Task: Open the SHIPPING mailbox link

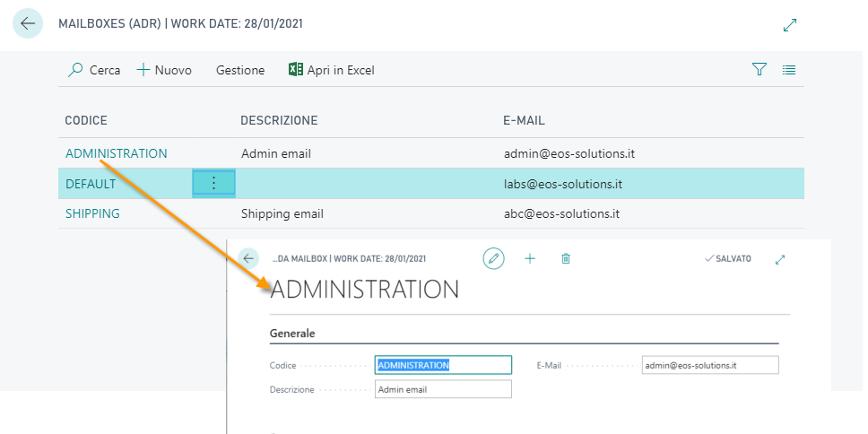Action: (92, 213)
